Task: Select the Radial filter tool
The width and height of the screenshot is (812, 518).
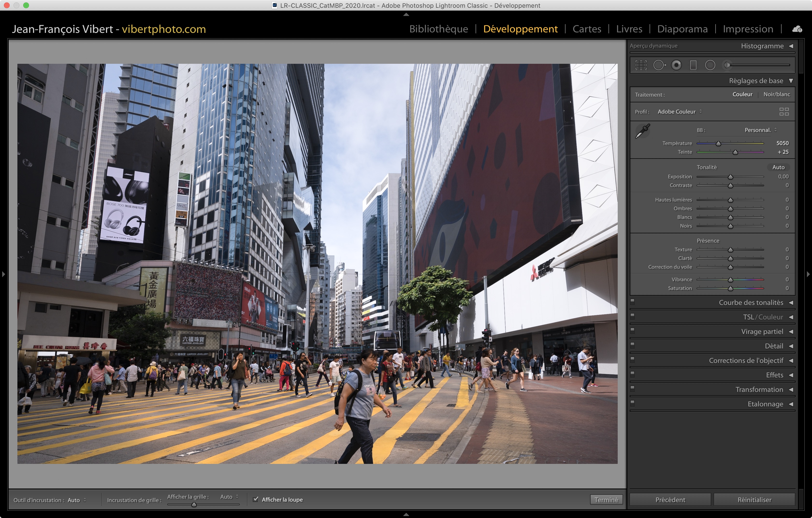Action: 710,65
